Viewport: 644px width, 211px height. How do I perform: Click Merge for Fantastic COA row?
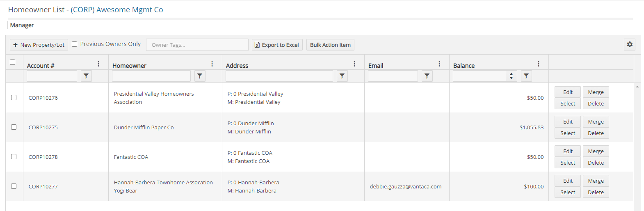[x=596, y=151]
